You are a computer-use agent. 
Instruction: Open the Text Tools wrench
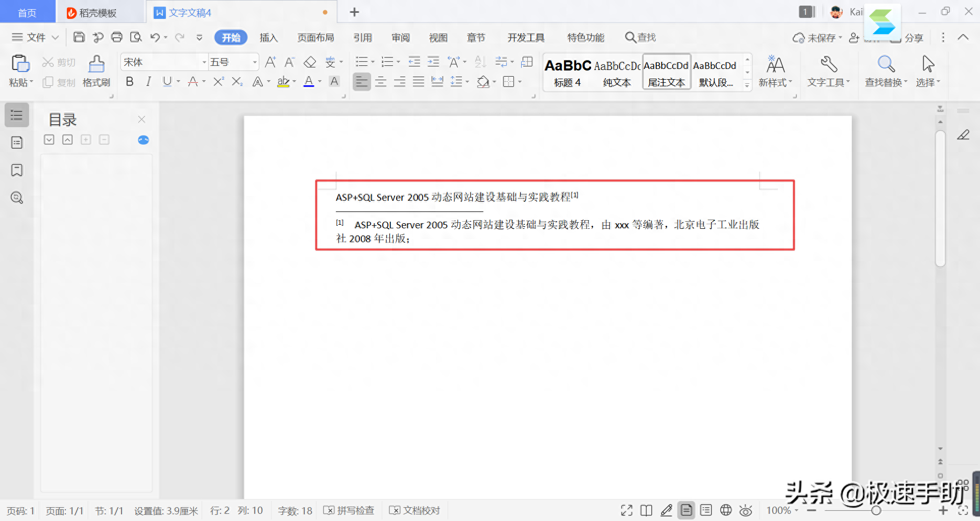coord(828,64)
